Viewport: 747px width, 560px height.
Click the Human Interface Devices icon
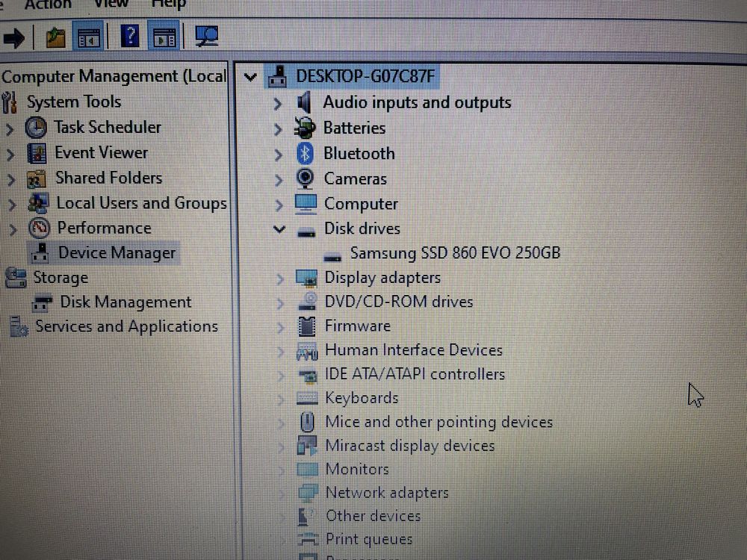[307, 351]
